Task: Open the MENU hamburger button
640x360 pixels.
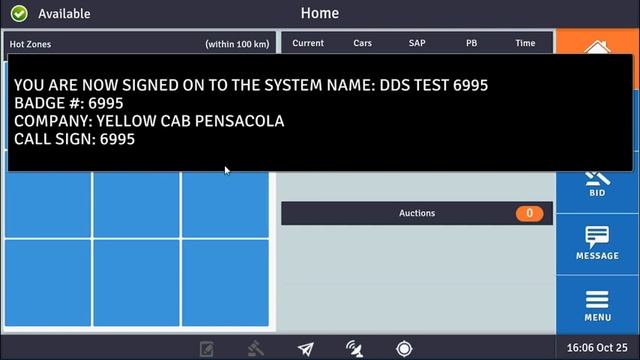Action: tap(597, 306)
